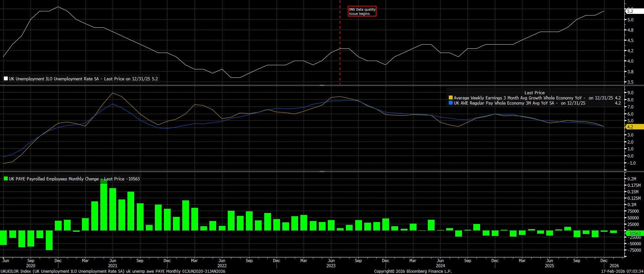Click the white 5.2 last-price axis tag
Image resolution: width=644 pixels, height=274 pixels.
[x=630, y=11]
